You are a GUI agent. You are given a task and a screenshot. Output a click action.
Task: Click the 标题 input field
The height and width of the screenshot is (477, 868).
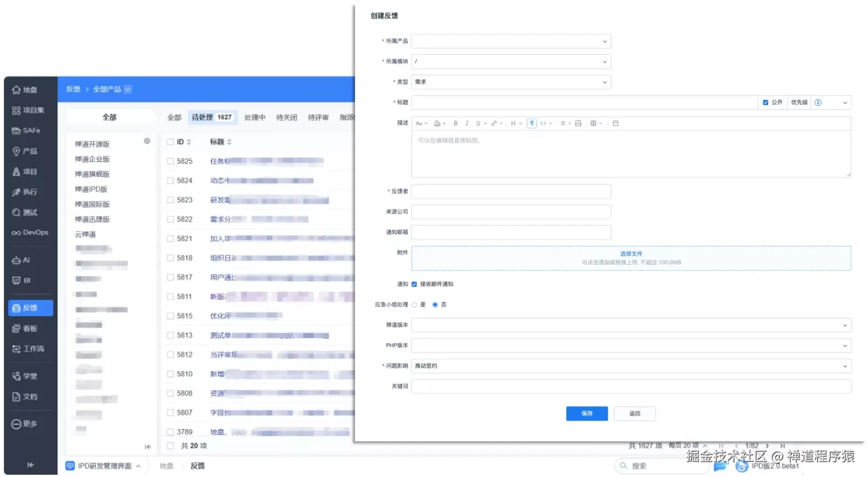tap(584, 103)
